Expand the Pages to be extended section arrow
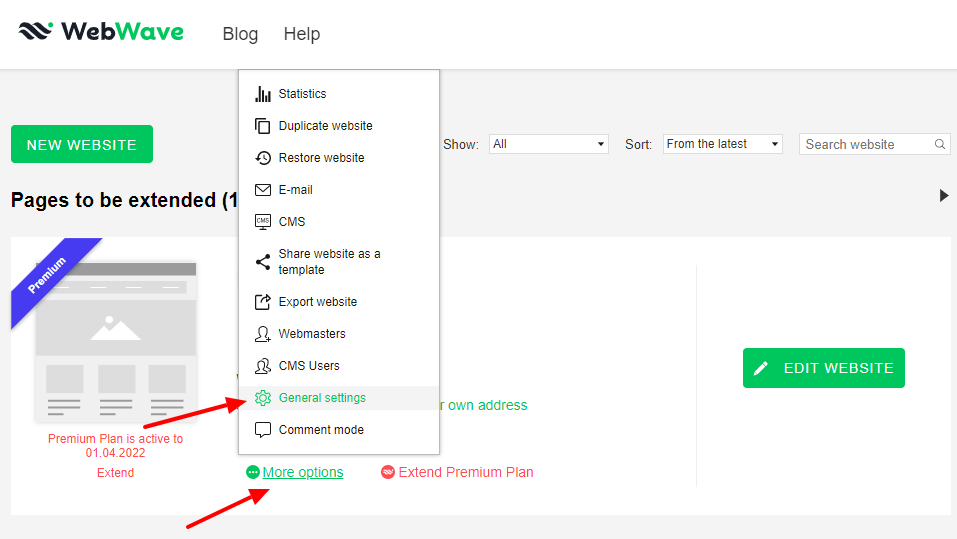 pyautogui.click(x=944, y=195)
